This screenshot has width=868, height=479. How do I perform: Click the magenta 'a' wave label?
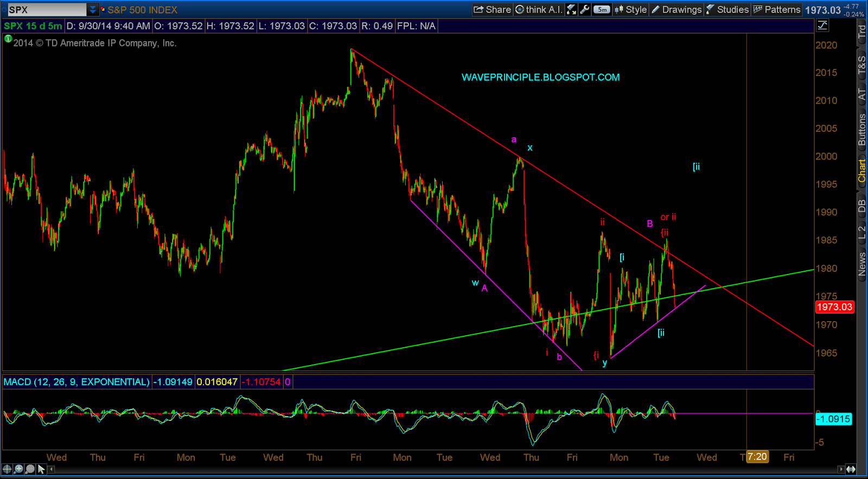pyautogui.click(x=514, y=139)
